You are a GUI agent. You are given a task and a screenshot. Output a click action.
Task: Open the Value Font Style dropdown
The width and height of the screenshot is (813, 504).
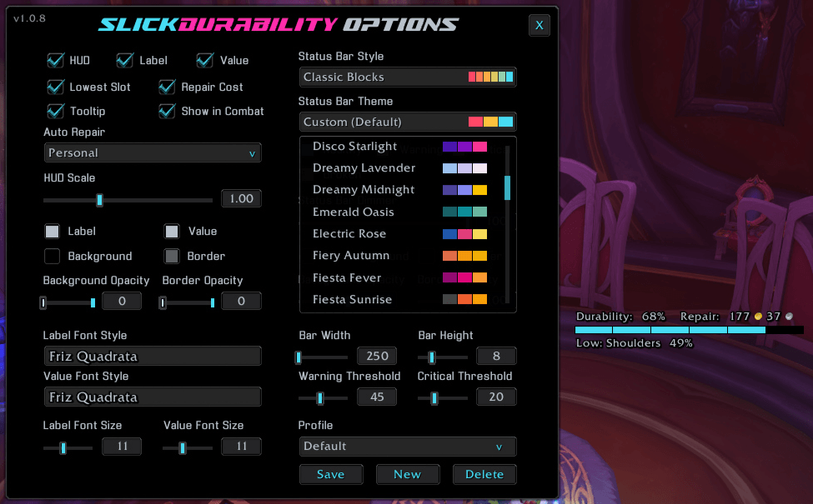(153, 397)
